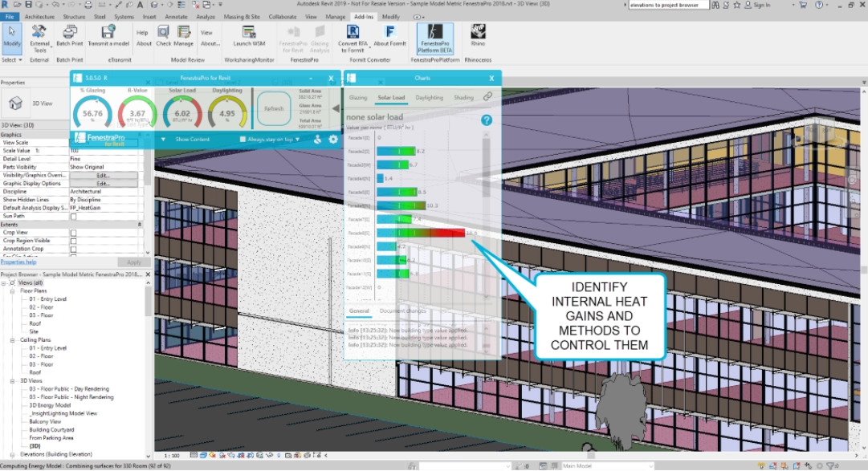
Task: Toggle the Crop View checkbox
Action: [x=74, y=233]
